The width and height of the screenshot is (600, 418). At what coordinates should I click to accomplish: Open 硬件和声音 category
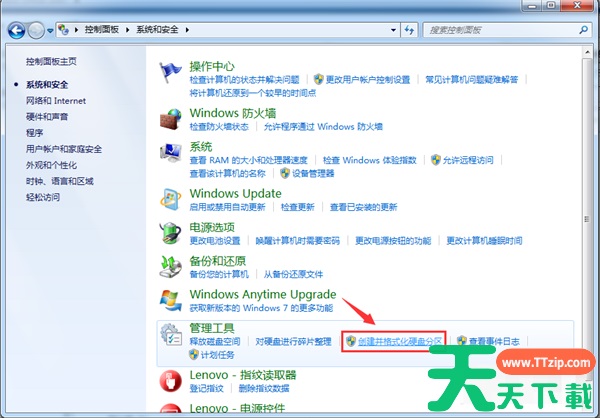pyautogui.click(x=47, y=117)
